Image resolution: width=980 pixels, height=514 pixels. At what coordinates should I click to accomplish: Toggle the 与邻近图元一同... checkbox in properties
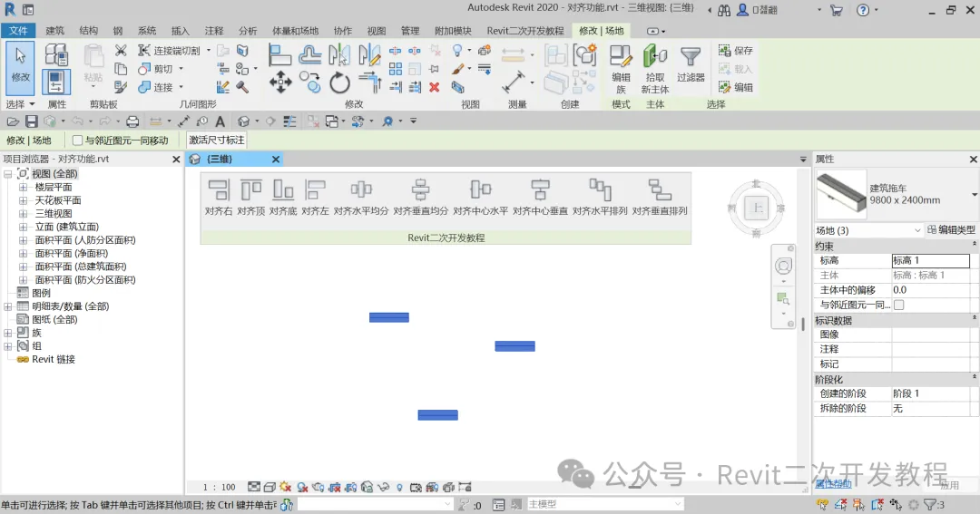coord(898,305)
